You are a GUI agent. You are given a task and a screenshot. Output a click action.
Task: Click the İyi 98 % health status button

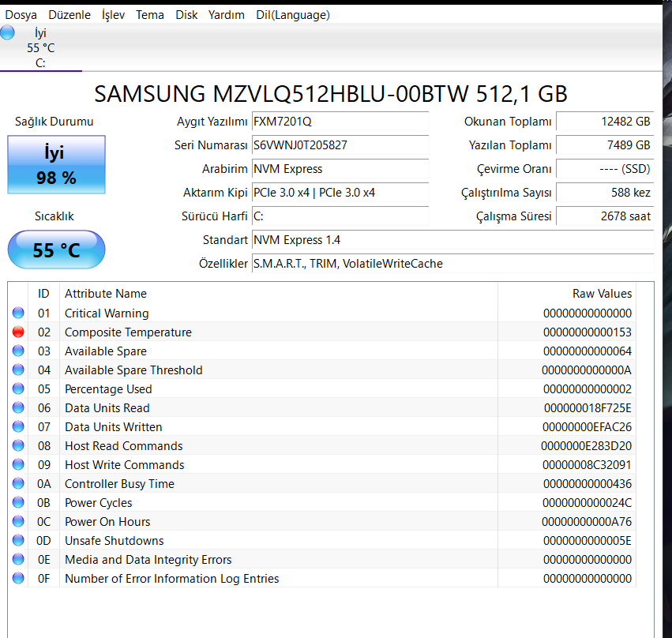[56, 165]
